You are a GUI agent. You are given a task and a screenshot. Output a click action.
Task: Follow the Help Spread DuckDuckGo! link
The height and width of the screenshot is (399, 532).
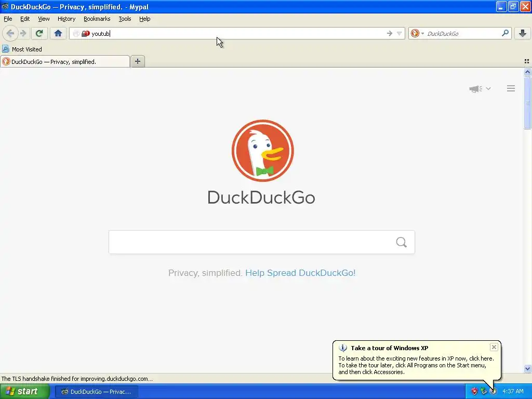(300, 273)
